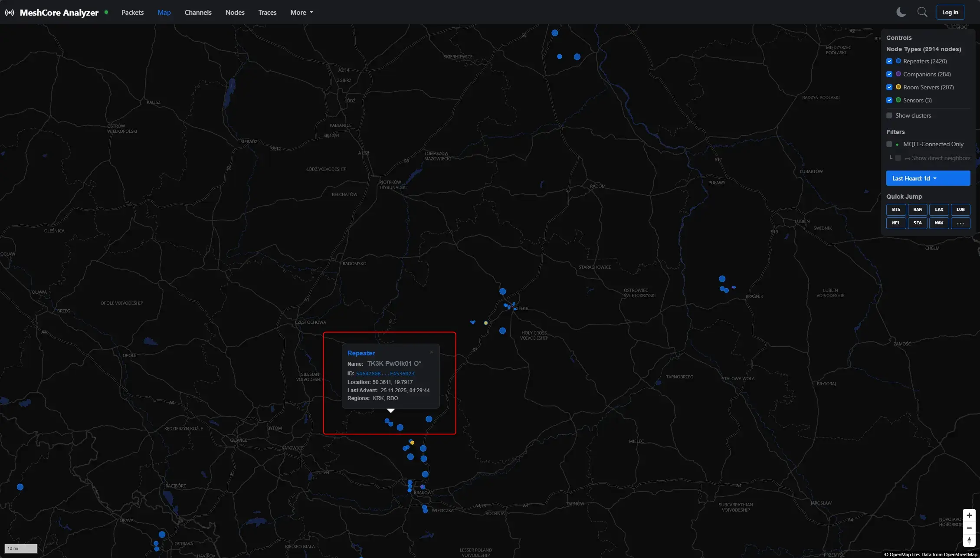Image resolution: width=980 pixels, height=558 pixels.
Task: Open the Nodes page
Action: (x=235, y=13)
